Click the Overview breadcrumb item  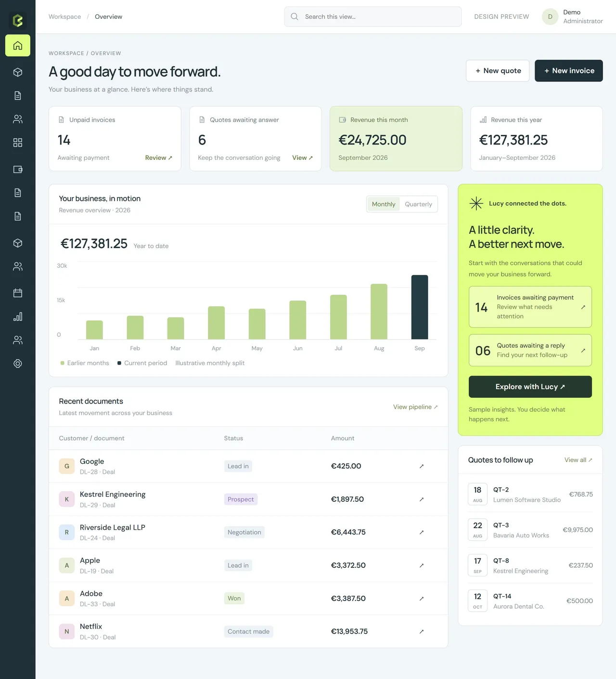(108, 16)
